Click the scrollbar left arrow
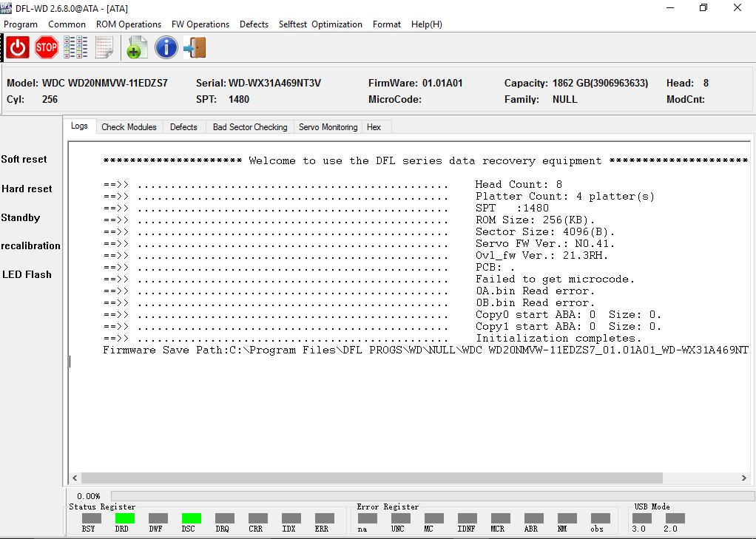756x539 pixels. tap(75, 478)
